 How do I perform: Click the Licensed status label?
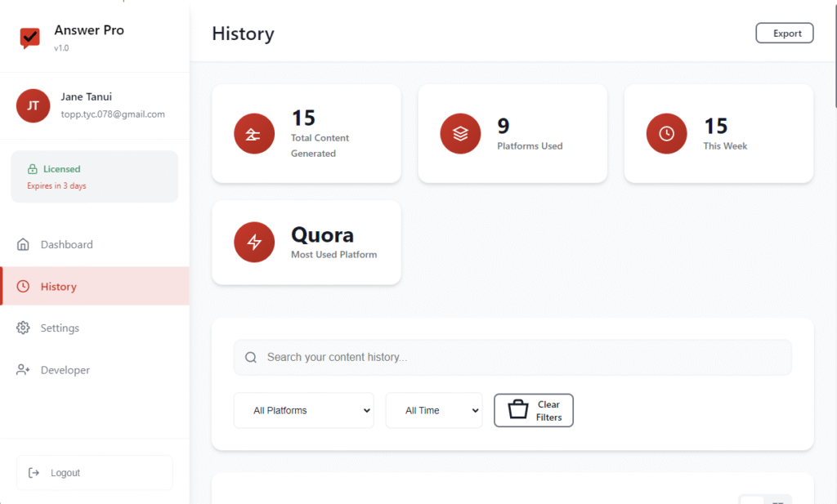coord(62,169)
